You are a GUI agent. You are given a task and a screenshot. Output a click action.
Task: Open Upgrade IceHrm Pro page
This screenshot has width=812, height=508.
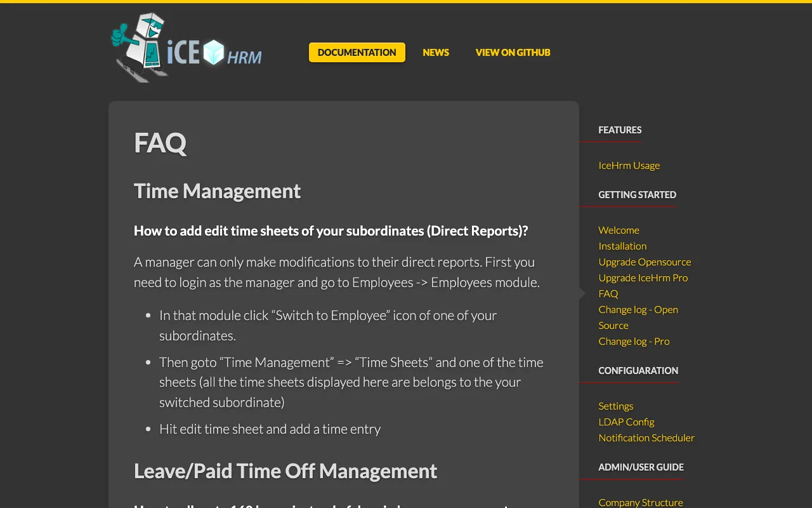tap(643, 278)
